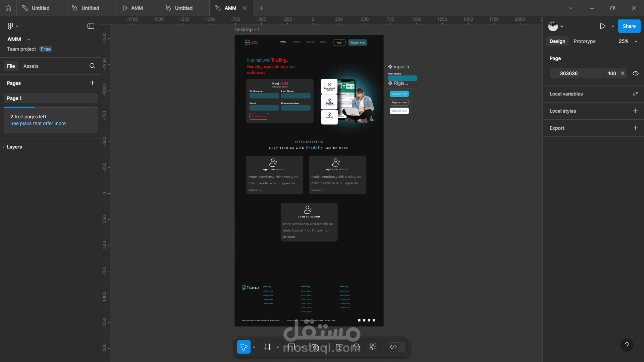Viewport: 644px width, 362px height.
Task: Switch to the Assets tab
Action: pyautogui.click(x=31, y=66)
